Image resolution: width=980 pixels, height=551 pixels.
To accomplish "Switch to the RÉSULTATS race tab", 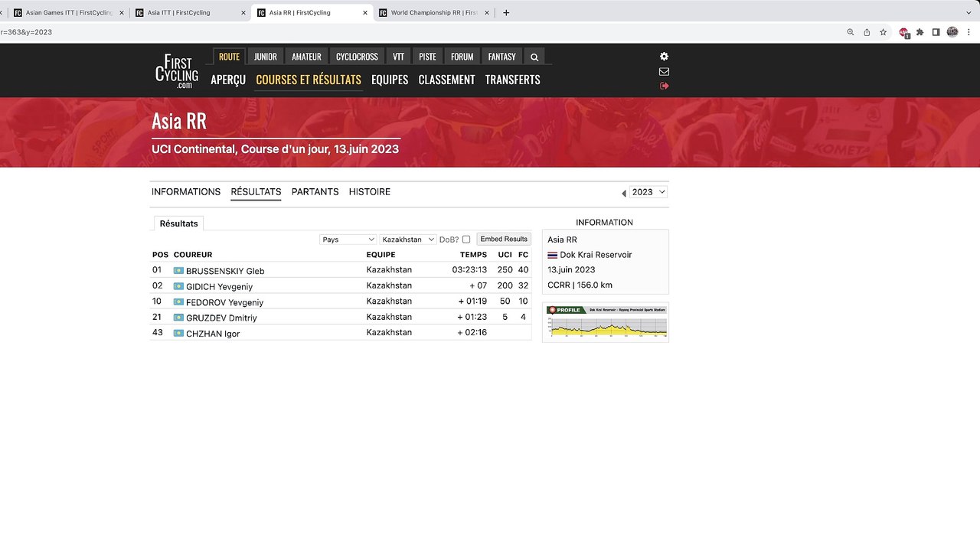I will (x=256, y=192).
